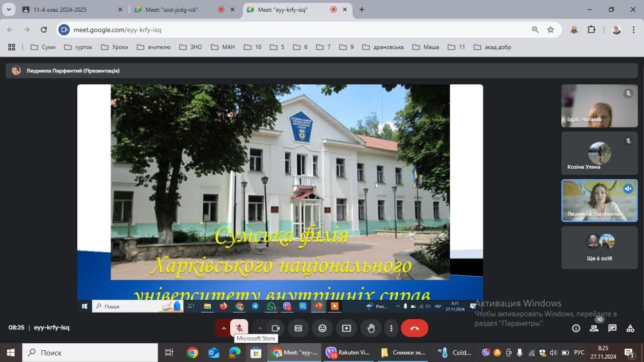The width and height of the screenshot is (644, 362).
Task: Open the Chrome profile avatar
Action: [x=617, y=30]
